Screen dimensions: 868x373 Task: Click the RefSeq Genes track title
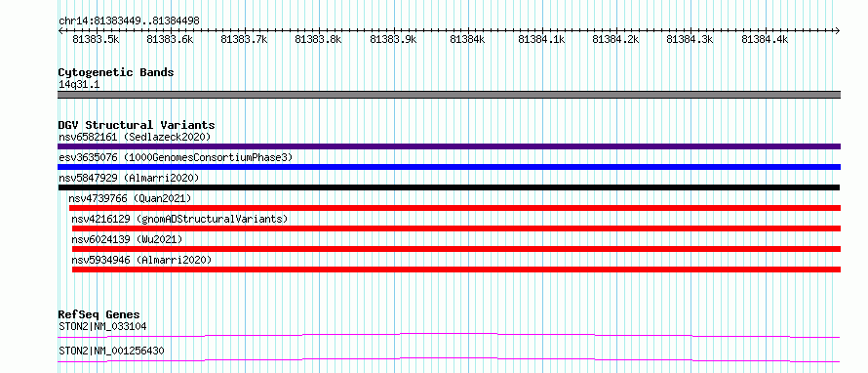99,314
